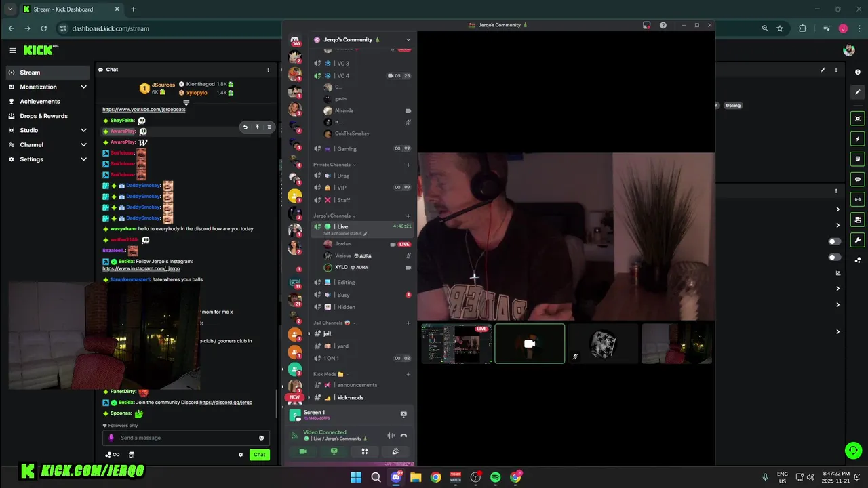Click the purple microphone icon in chat input
This screenshot has height=488, width=868.
pos(111,438)
